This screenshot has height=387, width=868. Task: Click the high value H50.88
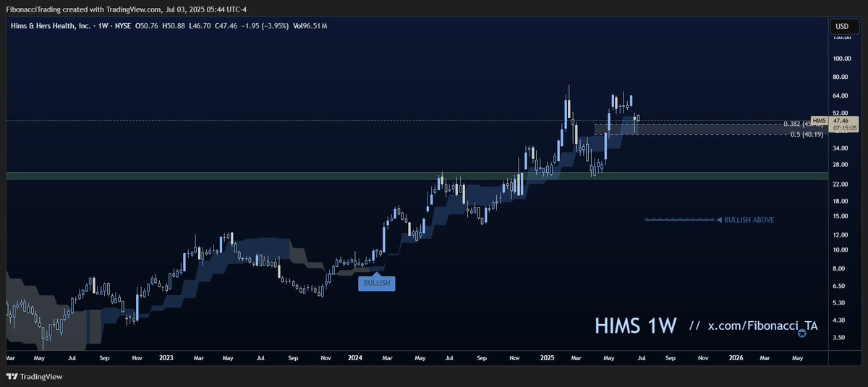[x=174, y=26]
